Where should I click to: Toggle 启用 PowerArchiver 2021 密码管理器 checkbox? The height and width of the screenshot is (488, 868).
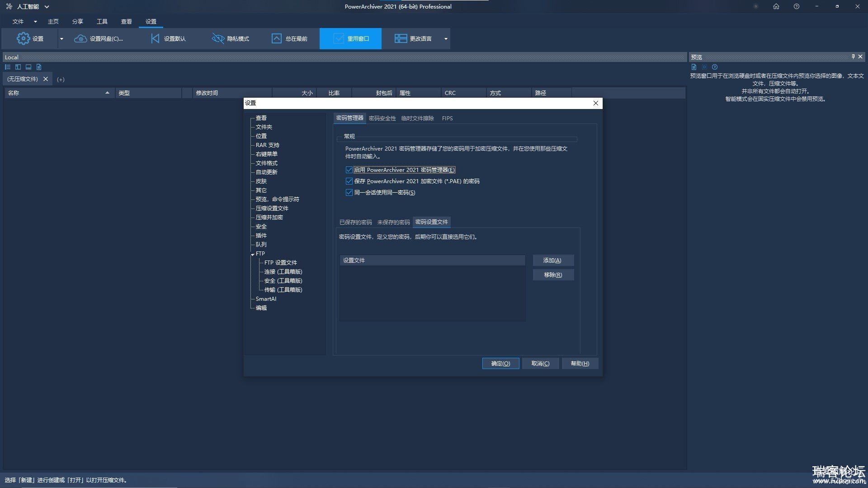coord(349,170)
